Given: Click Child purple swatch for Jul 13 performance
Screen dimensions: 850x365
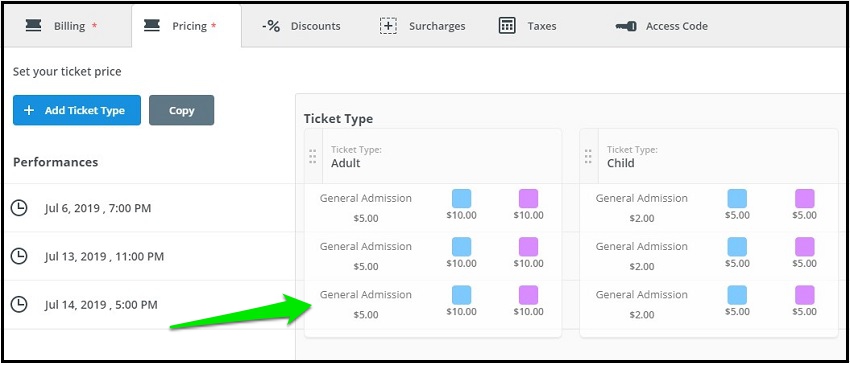Looking at the screenshot, I should (x=805, y=247).
